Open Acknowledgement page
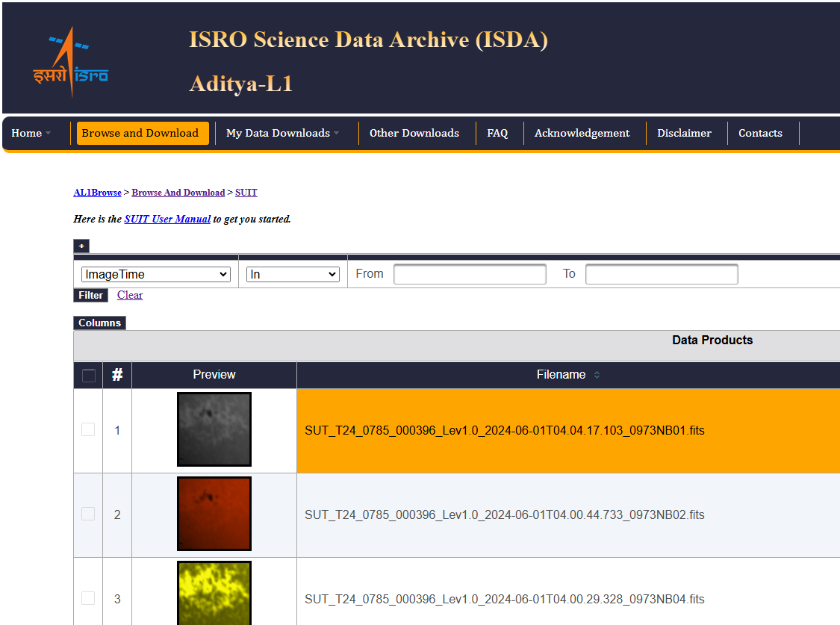 [582, 133]
